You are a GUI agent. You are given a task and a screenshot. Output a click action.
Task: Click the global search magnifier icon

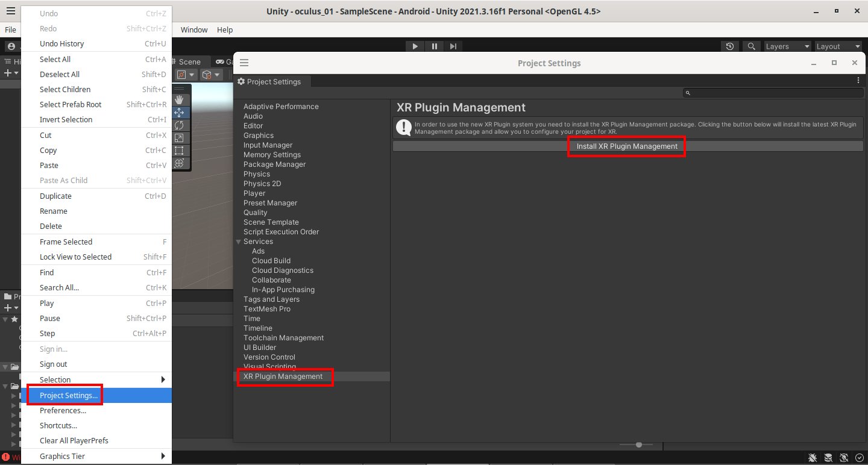pyautogui.click(x=751, y=46)
